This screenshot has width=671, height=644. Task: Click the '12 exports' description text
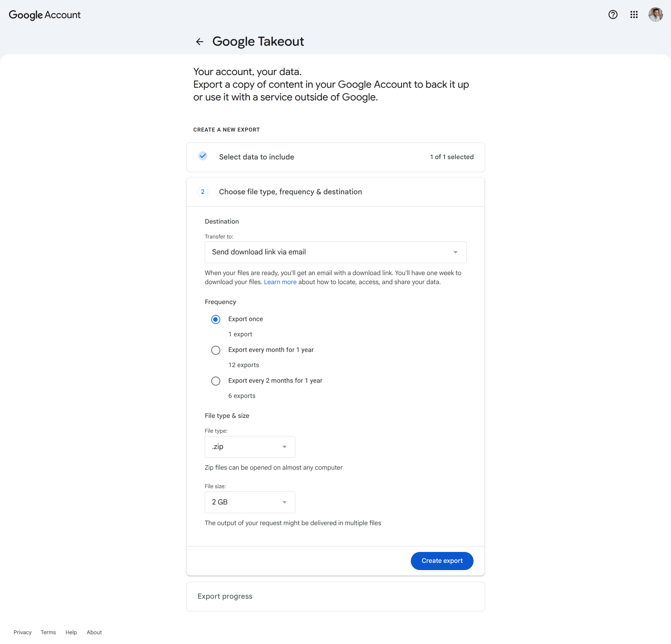(243, 365)
